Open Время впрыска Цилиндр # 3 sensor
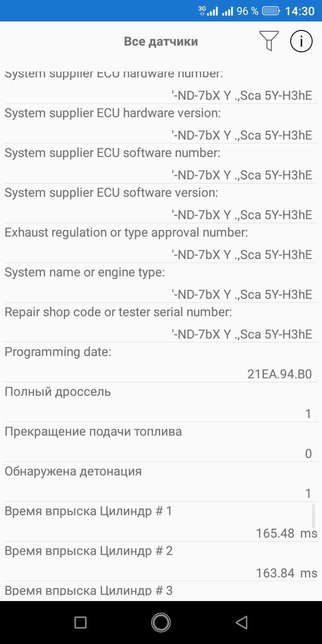This screenshot has height=644, width=322. coord(161,591)
